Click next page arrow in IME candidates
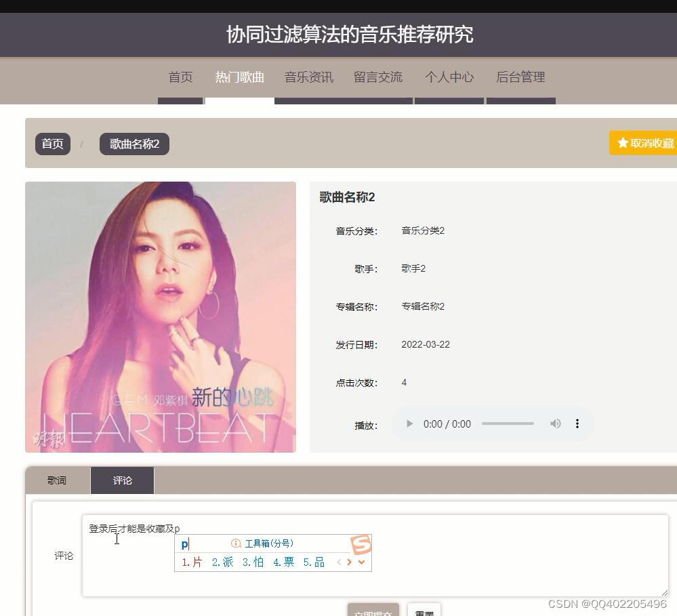This screenshot has width=677, height=616. (350, 562)
